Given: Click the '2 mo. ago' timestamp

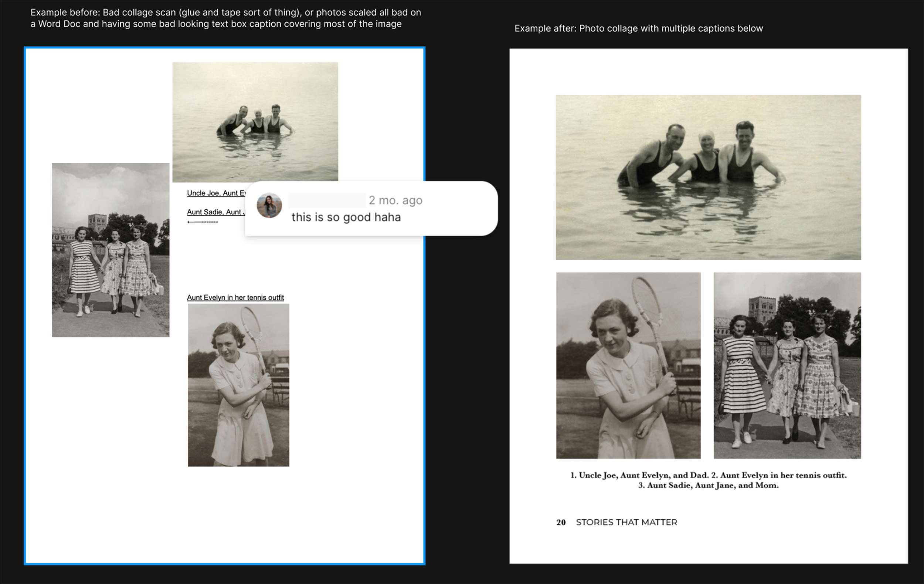Looking at the screenshot, I should (395, 200).
